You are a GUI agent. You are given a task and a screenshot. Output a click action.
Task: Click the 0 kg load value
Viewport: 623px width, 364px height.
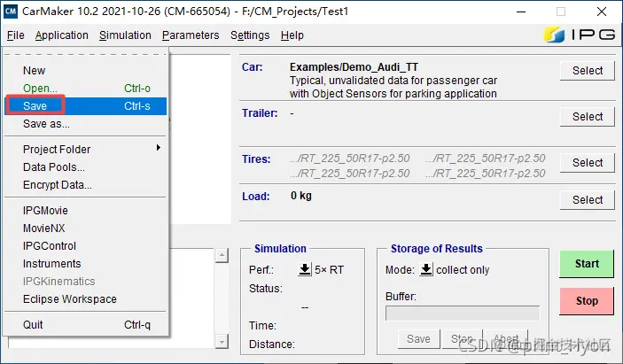tap(301, 196)
